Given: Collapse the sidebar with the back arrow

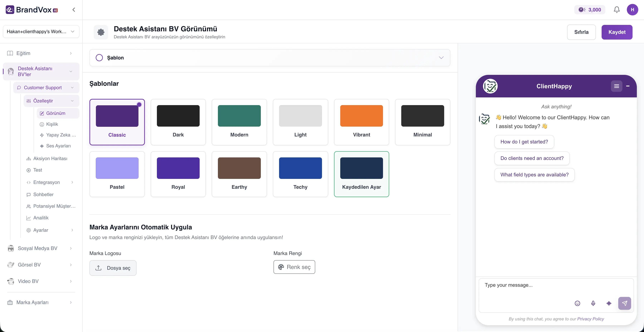Looking at the screenshot, I should click(74, 10).
